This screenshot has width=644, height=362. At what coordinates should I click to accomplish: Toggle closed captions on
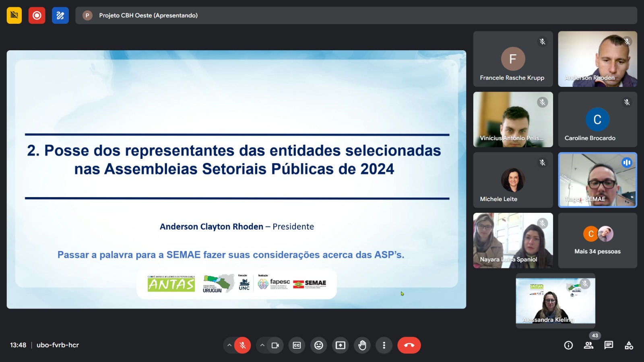point(297,345)
